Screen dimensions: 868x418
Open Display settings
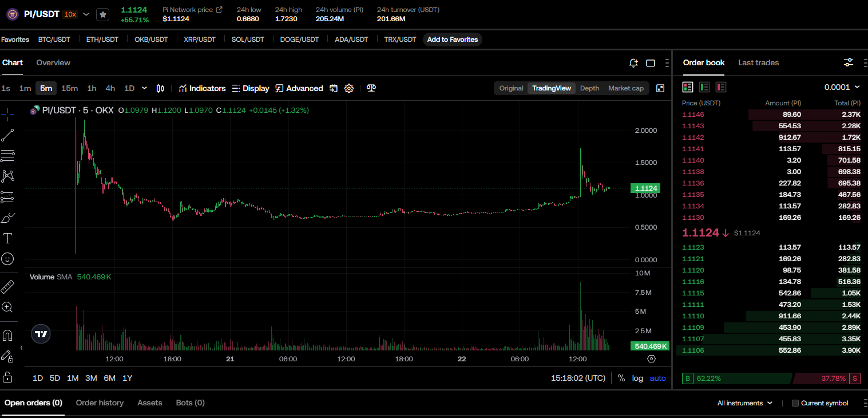click(x=250, y=88)
